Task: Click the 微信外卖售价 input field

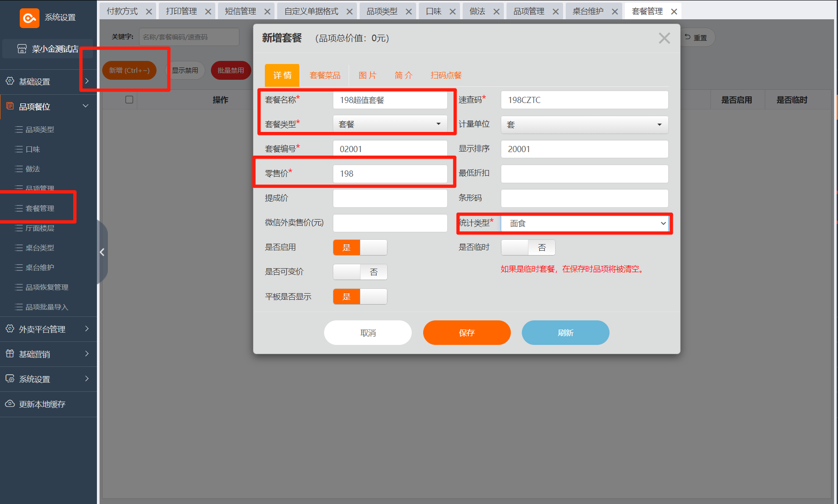Action: (x=390, y=223)
